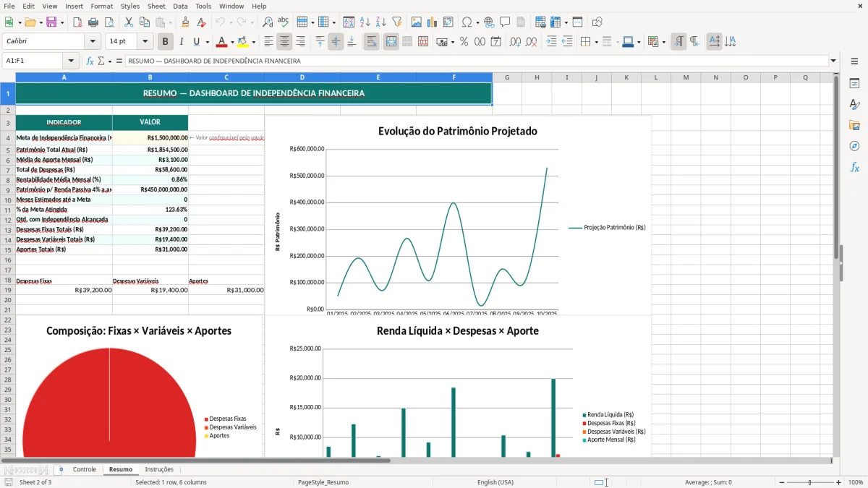This screenshot has width=868, height=488.
Task: Add a new sheet with plus button
Action: [61, 469]
